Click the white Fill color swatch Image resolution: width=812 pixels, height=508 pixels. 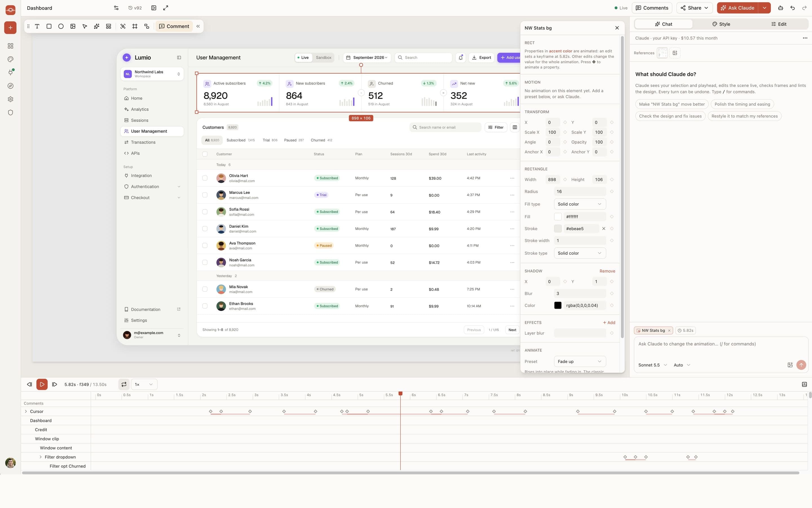click(x=558, y=217)
